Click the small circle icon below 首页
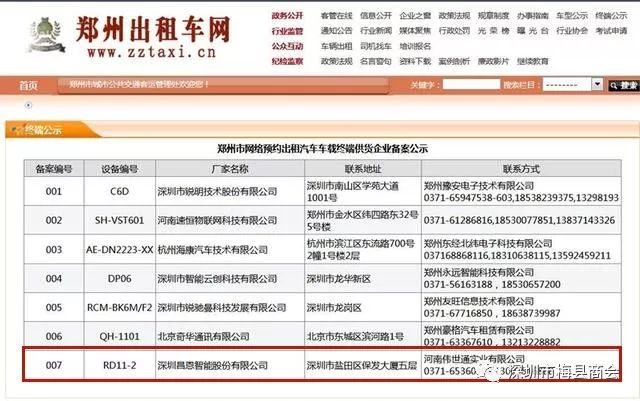This screenshot has height=401, width=640. point(28,105)
